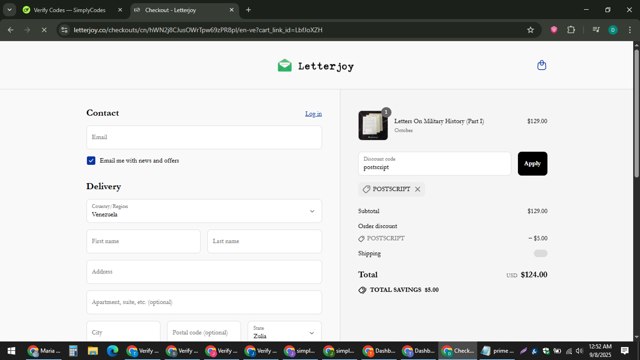This screenshot has width=640, height=360.
Task: Click the Discount code field containing postscript
Action: 434,164
